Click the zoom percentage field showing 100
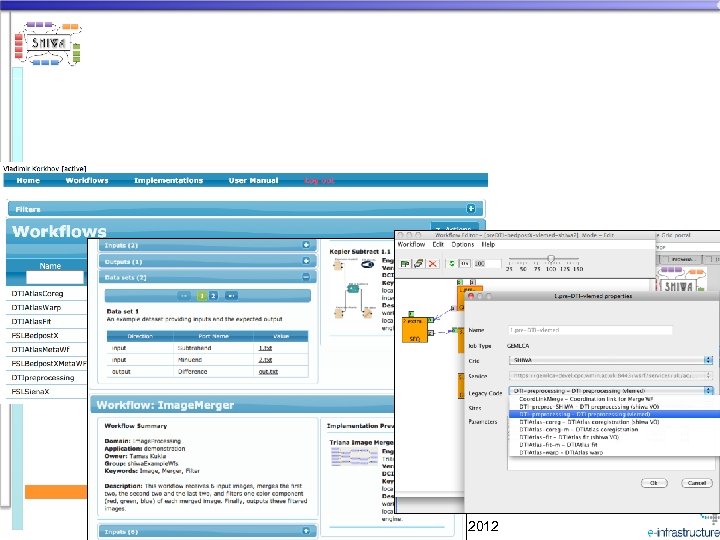Screen dimensions: 720x540 [486, 264]
